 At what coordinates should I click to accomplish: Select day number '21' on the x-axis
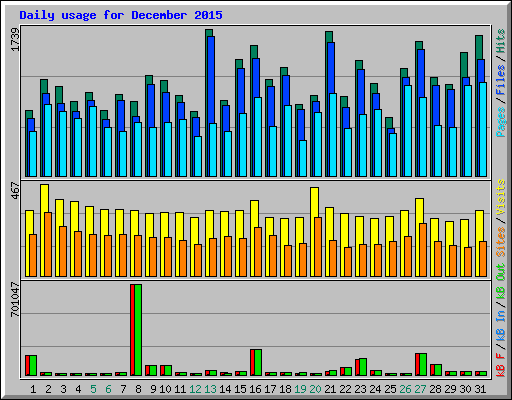pos(330,389)
